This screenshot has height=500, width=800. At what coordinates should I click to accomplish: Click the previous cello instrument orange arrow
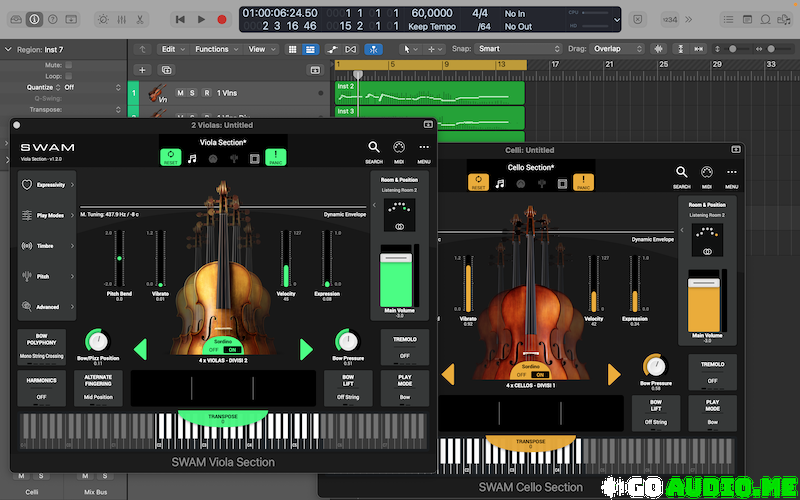[x=448, y=373]
